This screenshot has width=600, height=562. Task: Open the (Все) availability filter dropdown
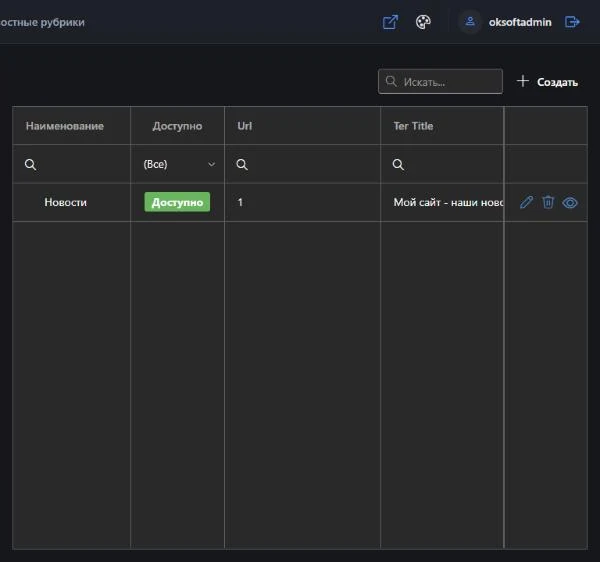178,165
